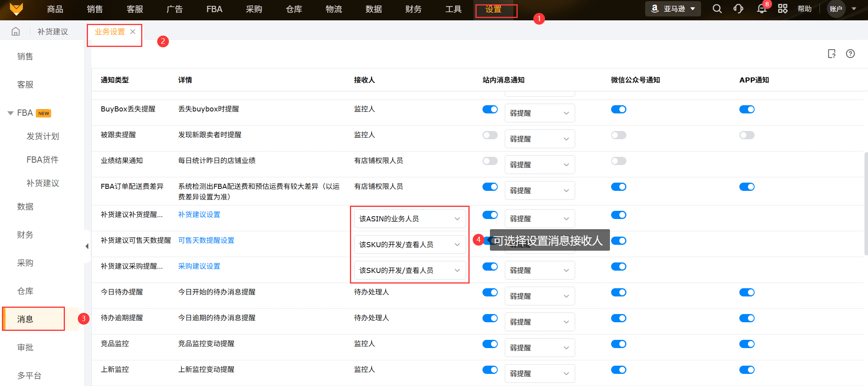
Task: Click 每日统计昨日的店铺业绩 detail text
Action: click(x=217, y=160)
